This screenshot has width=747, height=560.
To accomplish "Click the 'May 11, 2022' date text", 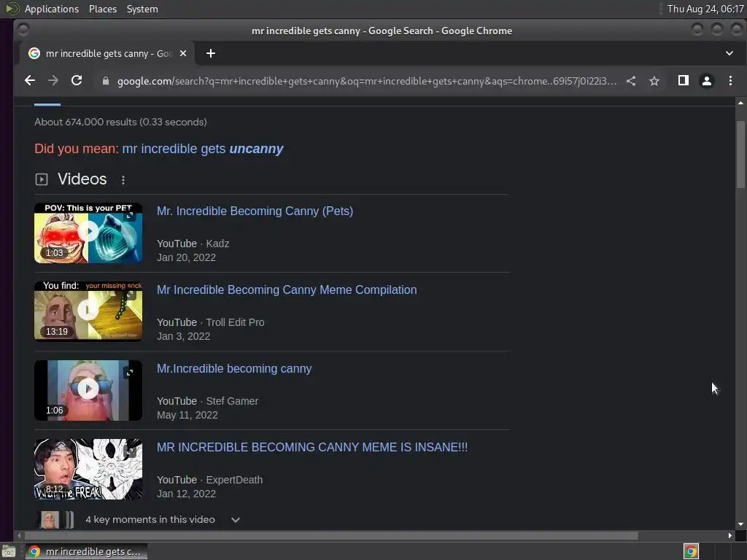I will (x=187, y=415).
